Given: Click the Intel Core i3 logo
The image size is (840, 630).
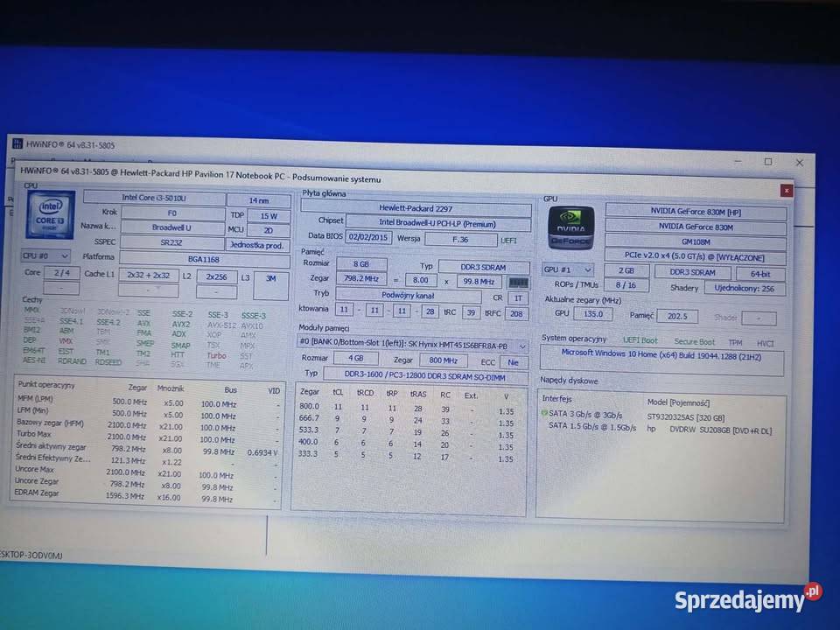Looking at the screenshot, I should 50,214.
